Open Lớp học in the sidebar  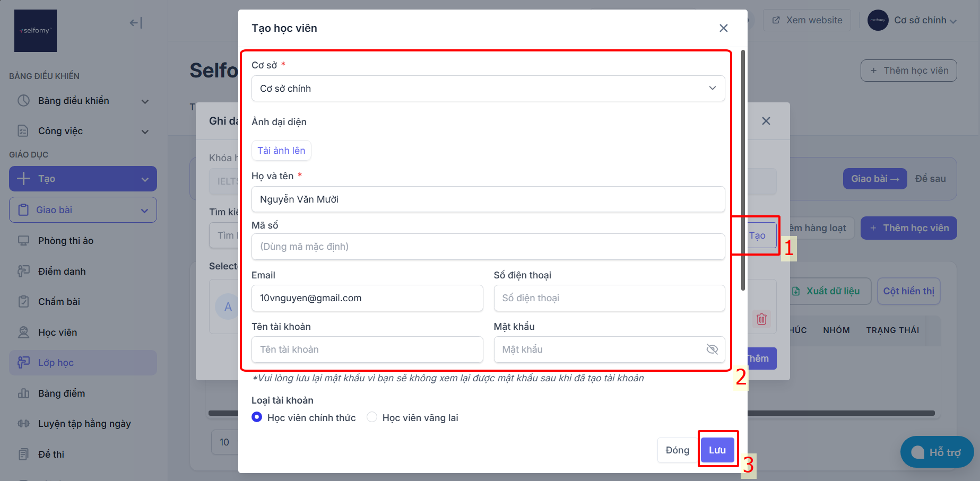pos(83,363)
